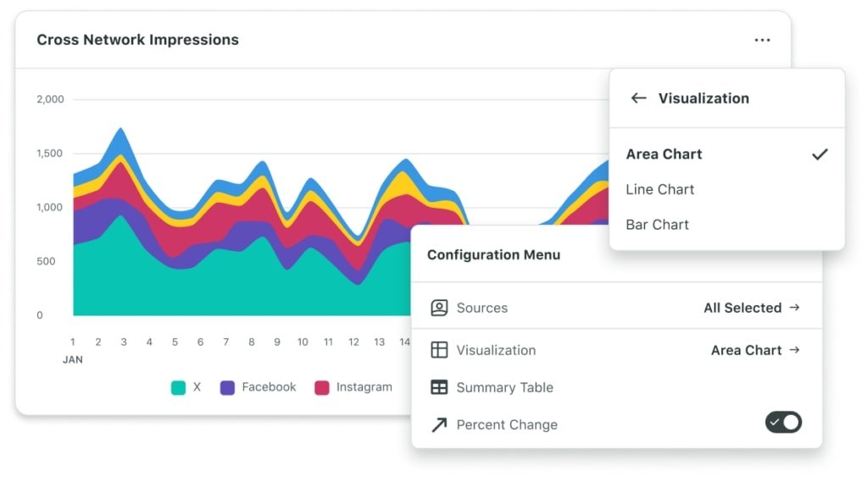The width and height of the screenshot is (868, 486).
Task: Click the Cross Network Impressions title
Action: [137, 40]
